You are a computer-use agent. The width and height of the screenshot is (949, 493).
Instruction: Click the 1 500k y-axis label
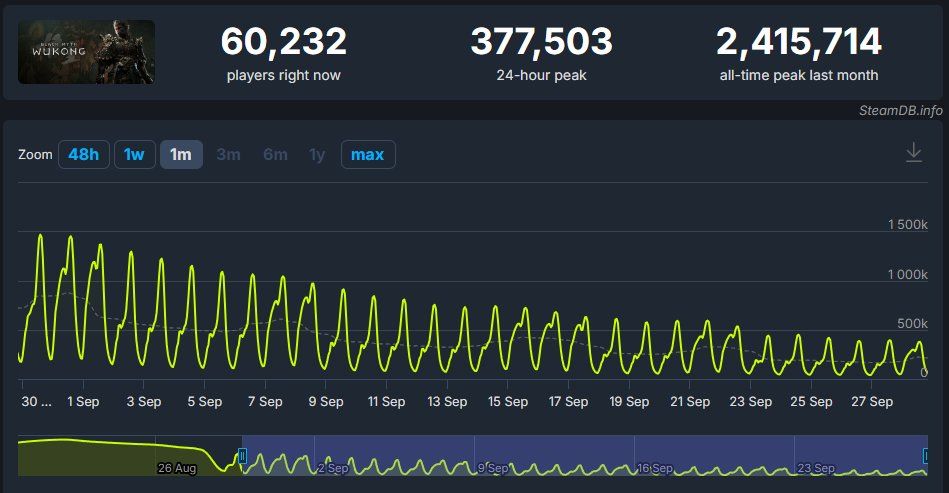tap(908, 224)
